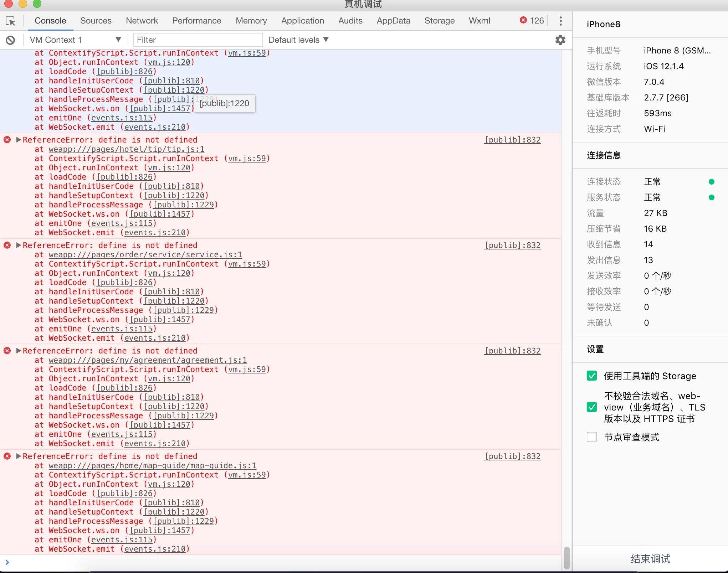Click the red error count icon
The width and height of the screenshot is (728, 573).
(523, 20)
